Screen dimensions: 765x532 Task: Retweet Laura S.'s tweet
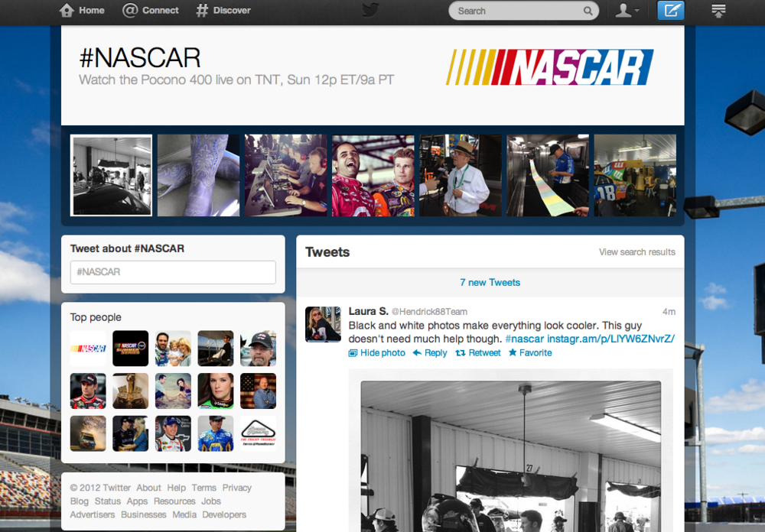[x=478, y=353]
